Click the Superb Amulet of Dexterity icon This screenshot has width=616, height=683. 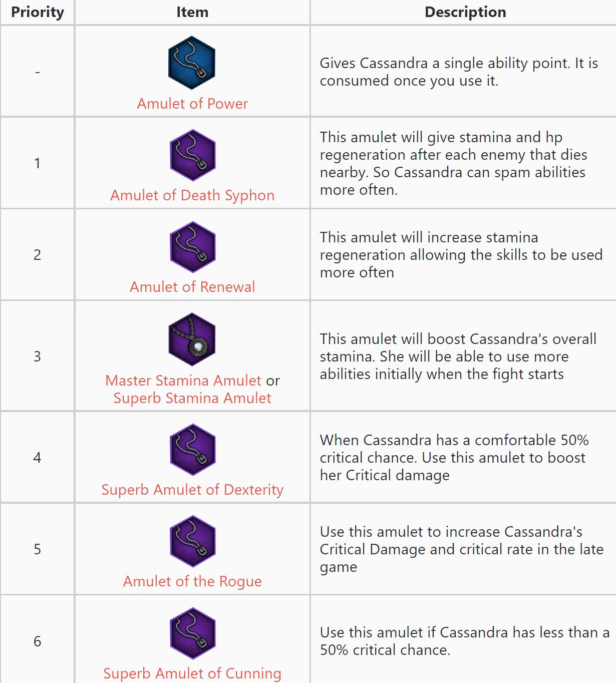click(x=192, y=449)
